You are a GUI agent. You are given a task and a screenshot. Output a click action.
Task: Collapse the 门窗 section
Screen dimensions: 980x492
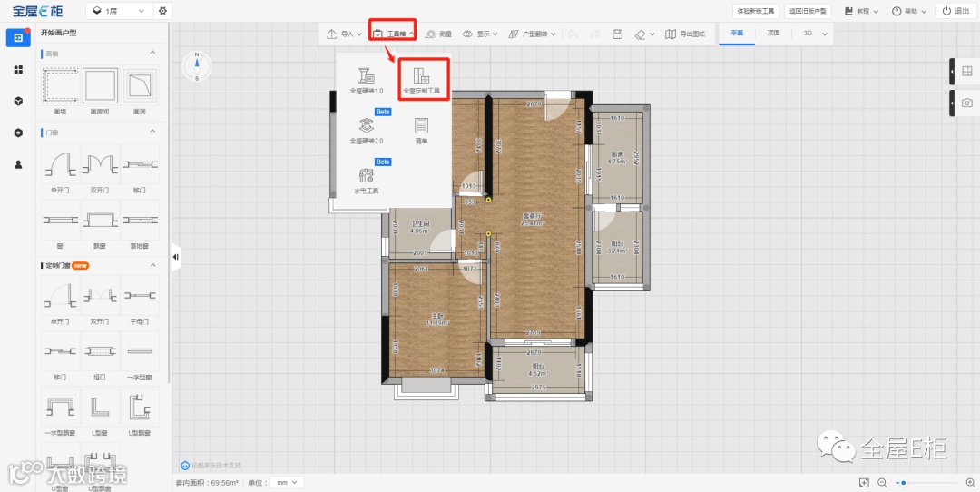(x=152, y=132)
